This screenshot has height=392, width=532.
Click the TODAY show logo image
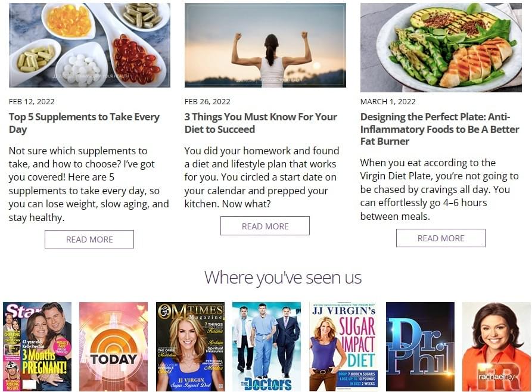click(x=114, y=347)
